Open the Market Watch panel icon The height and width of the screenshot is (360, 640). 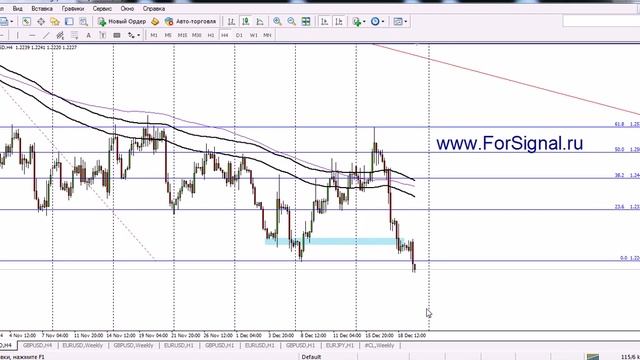click(26, 22)
